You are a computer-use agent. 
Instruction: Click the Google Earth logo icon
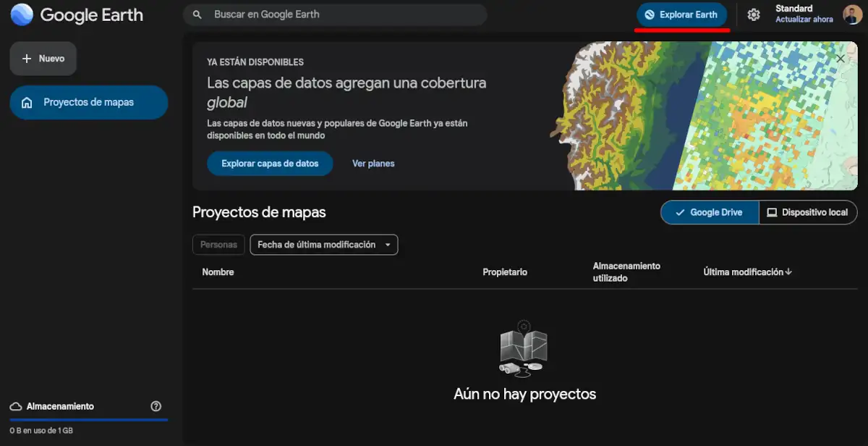[x=22, y=14]
